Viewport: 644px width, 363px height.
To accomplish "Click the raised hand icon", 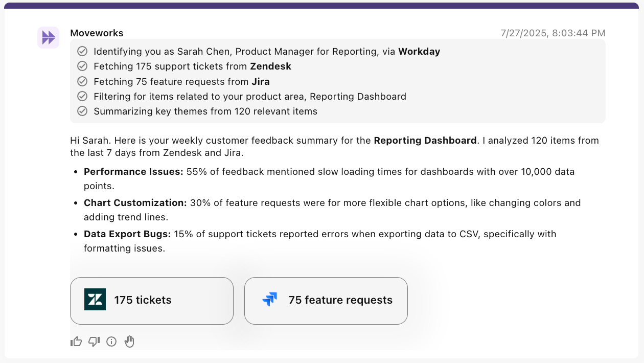I will (129, 342).
